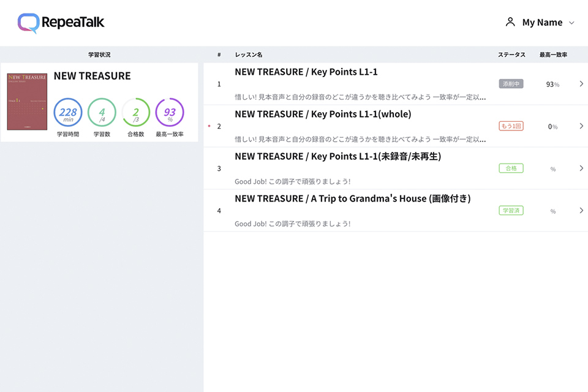This screenshot has height=392, width=588.
Task: Click the 93% best match rate circle
Action: pyautogui.click(x=170, y=112)
